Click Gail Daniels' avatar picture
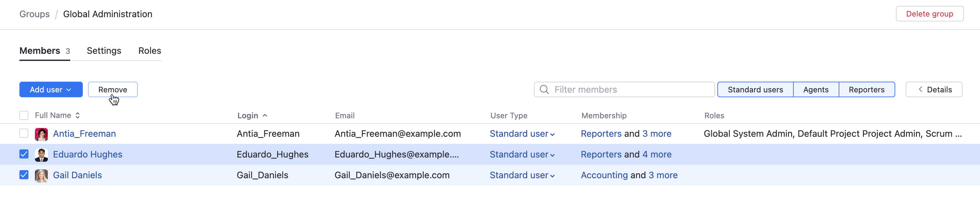This screenshot has height=210, width=980. click(41, 175)
